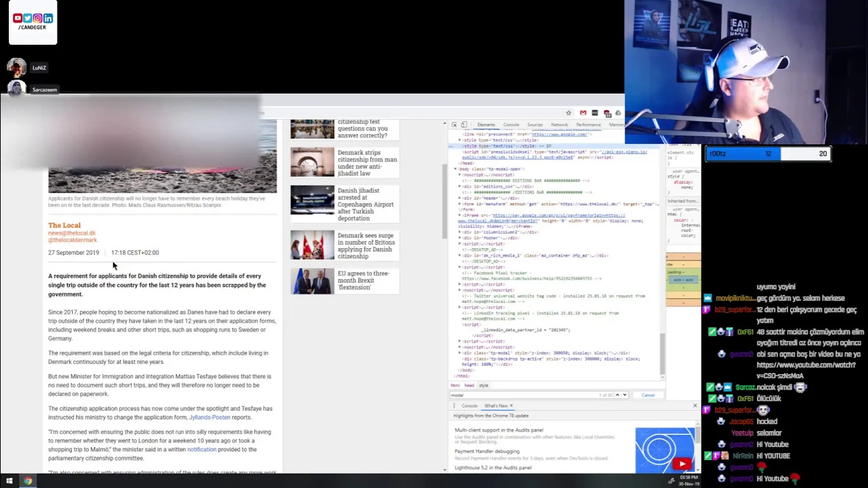Screen dimensions: 868x488
Task: Click the Danish jihadist article thumbnail
Action: 313,201
